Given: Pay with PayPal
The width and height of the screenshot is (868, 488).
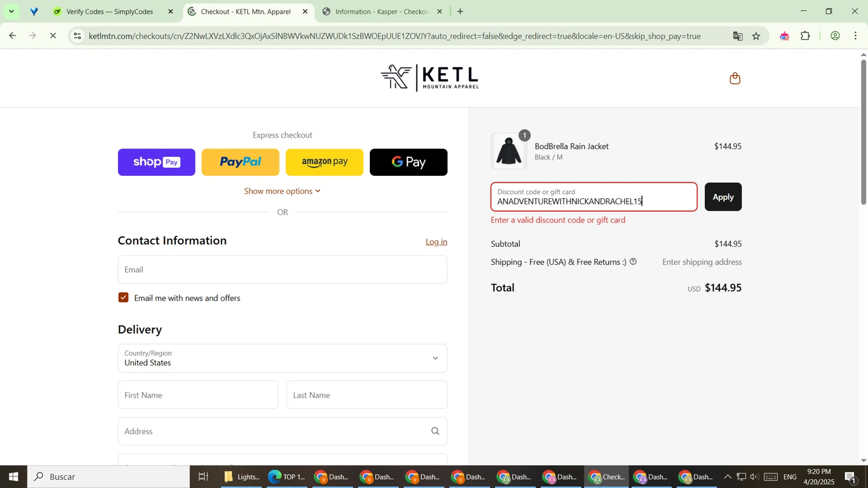Looking at the screenshot, I should [240, 162].
